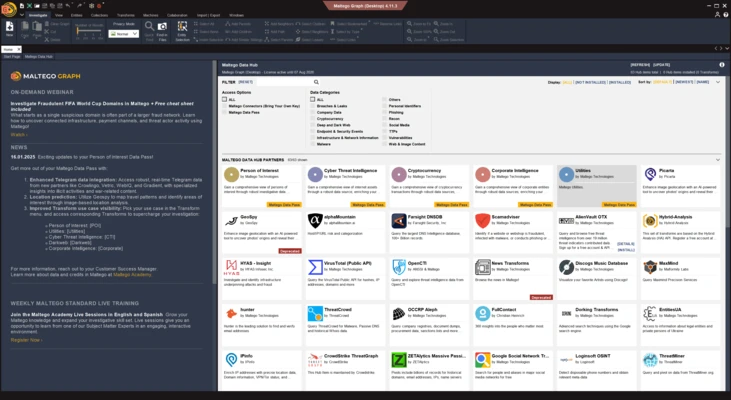The width and height of the screenshot is (731, 400).
Task: Click the REFRESH link in Data Hub
Action: (640, 65)
